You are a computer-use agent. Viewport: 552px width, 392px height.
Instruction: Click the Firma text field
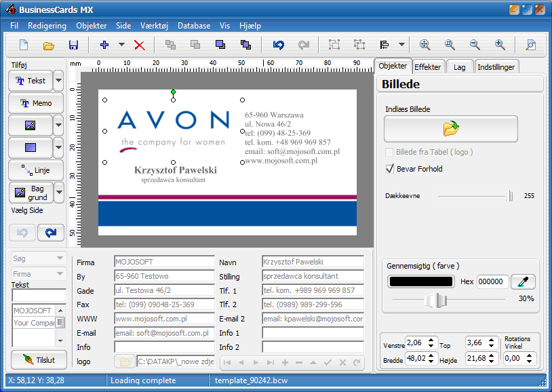[x=164, y=262]
